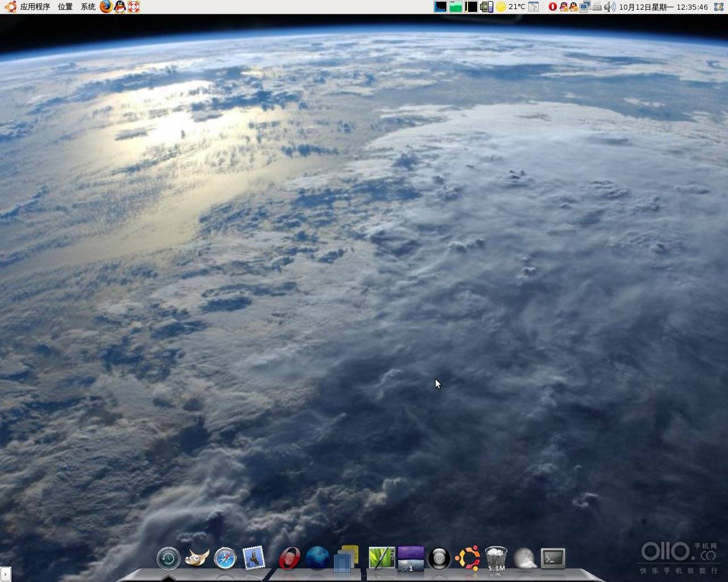Open the Trash showing 1.1M in the dock
Viewport: 728px width, 582px height.
point(496,558)
